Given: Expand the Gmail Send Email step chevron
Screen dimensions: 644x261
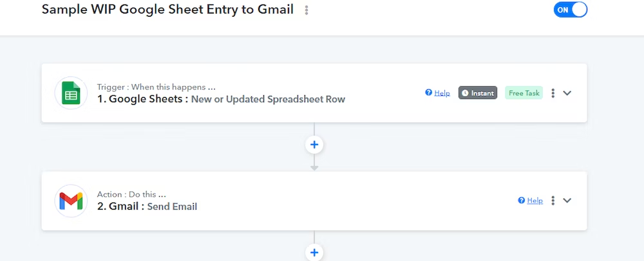Looking at the screenshot, I should pyautogui.click(x=567, y=201).
